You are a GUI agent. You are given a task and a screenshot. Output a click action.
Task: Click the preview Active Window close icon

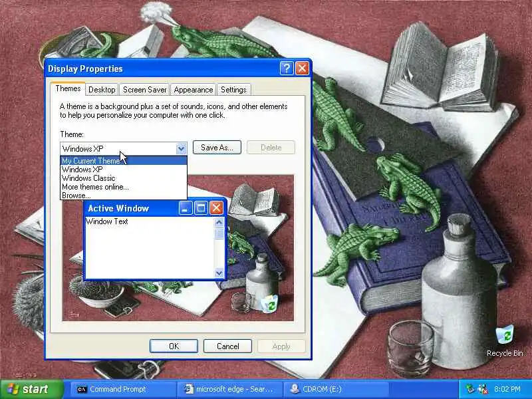coord(217,208)
